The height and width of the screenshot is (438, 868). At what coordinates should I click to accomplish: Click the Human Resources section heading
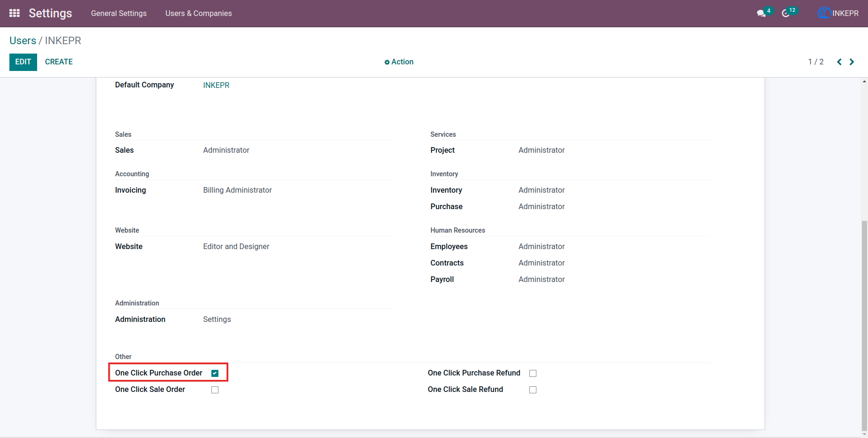coord(458,230)
